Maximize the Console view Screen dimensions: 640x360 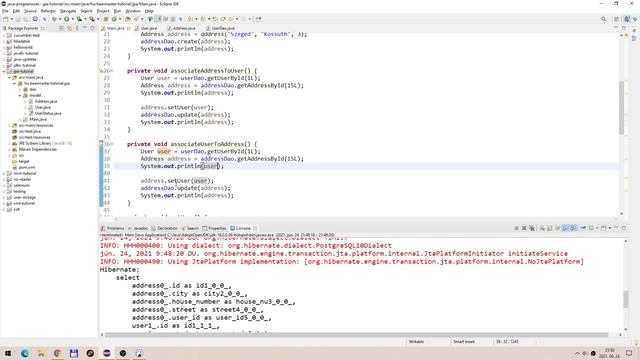(x=624, y=228)
